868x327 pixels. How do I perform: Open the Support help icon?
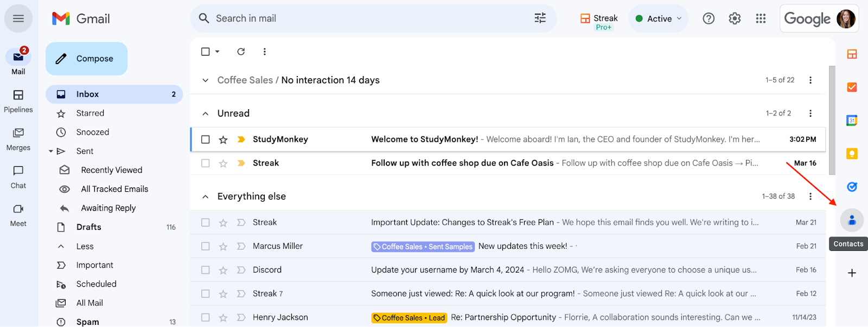pyautogui.click(x=709, y=18)
